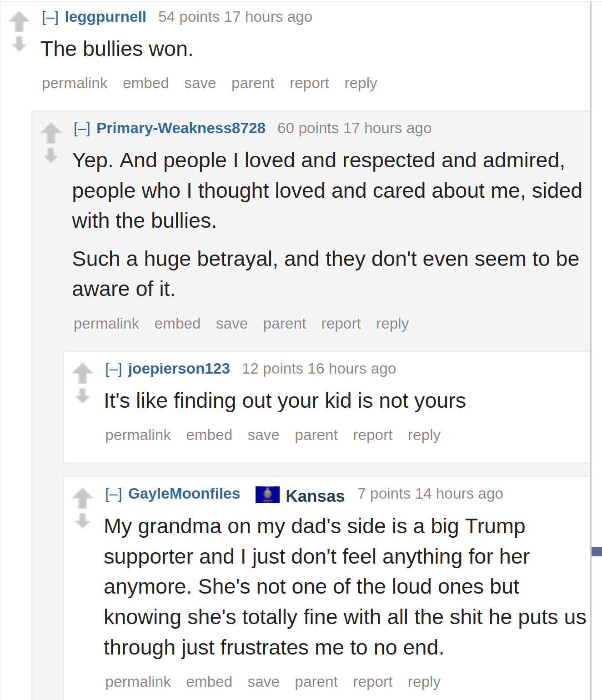Report Primary-Weakness8728's comment
The width and height of the screenshot is (602, 700).
pyautogui.click(x=341, y=324)
